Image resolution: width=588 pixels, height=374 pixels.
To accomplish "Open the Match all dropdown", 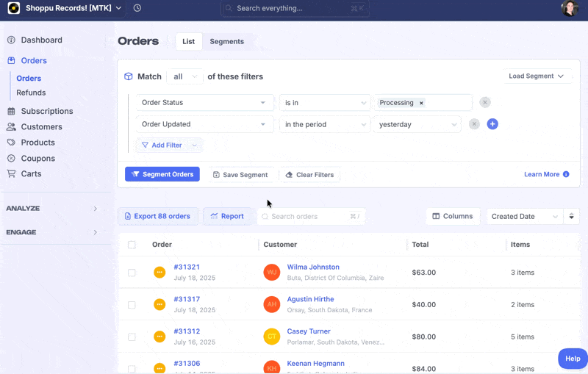I will pos(185,76).
